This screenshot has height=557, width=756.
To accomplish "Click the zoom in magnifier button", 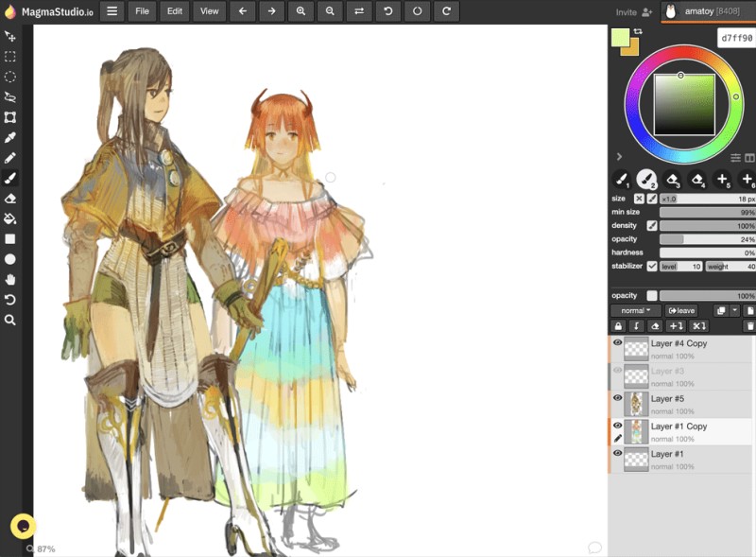I will click(x=301, y=11).
